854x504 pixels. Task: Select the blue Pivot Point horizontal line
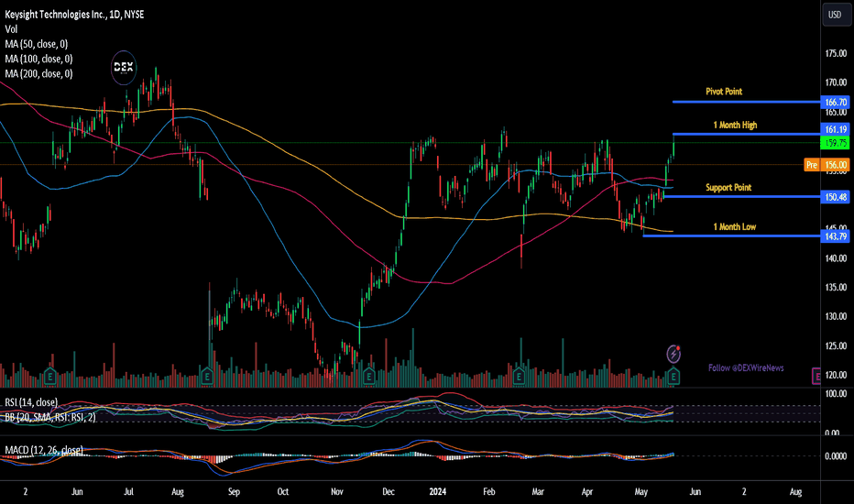[746, 102]
